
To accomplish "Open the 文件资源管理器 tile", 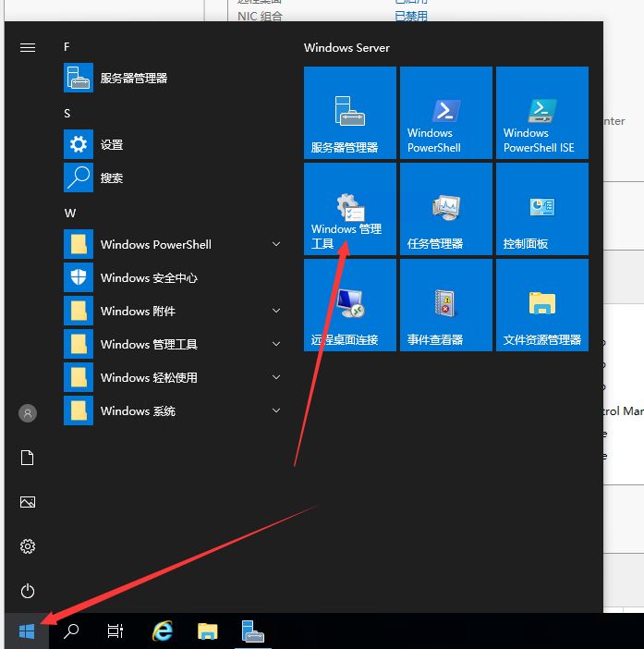I will click(x=542, y=305).
